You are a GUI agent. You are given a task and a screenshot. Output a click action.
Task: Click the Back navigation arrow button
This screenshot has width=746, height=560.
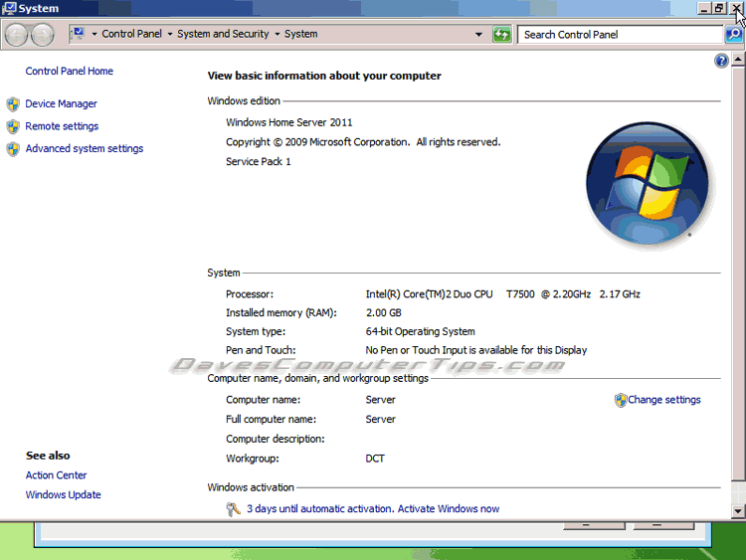(x=16, y=34)
